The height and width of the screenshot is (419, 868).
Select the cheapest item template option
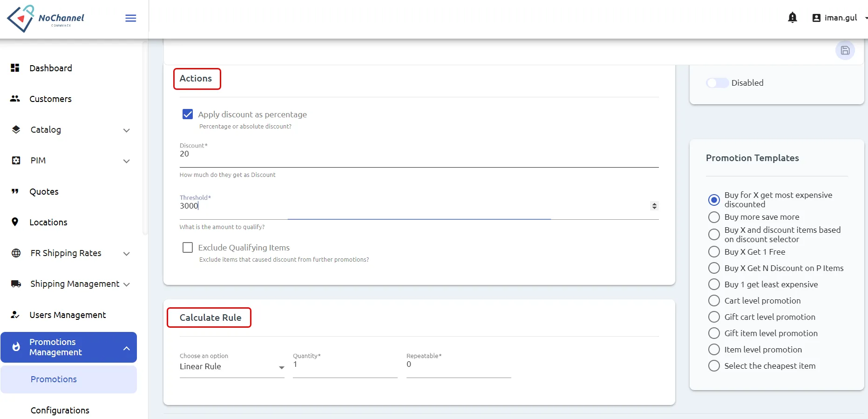pyautogui.click(x=714, y=366)
